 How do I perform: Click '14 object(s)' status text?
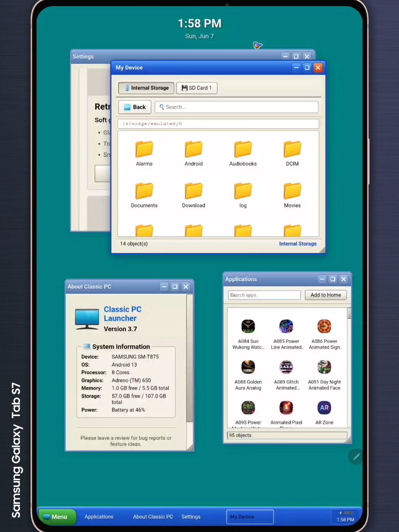point(134,244)
